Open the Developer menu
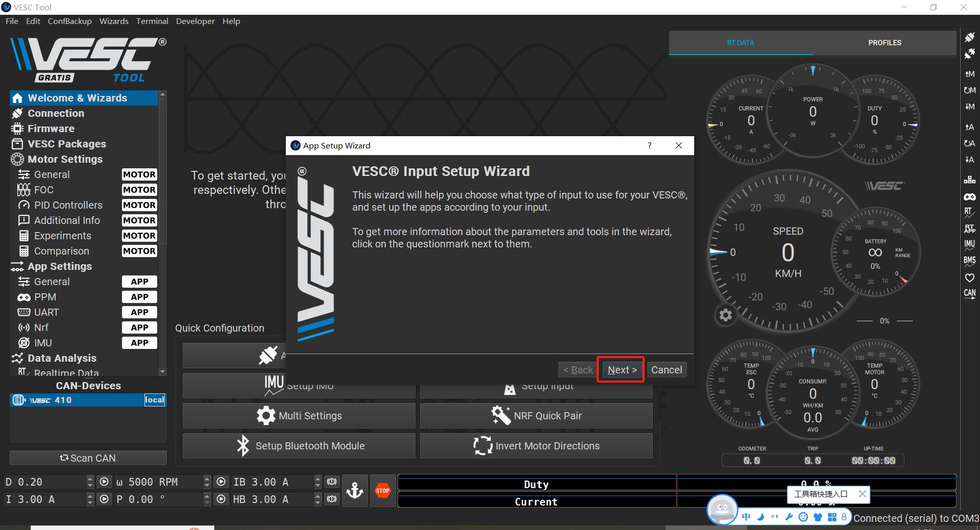Screen dimensions: 980x530 coord(195,21)
